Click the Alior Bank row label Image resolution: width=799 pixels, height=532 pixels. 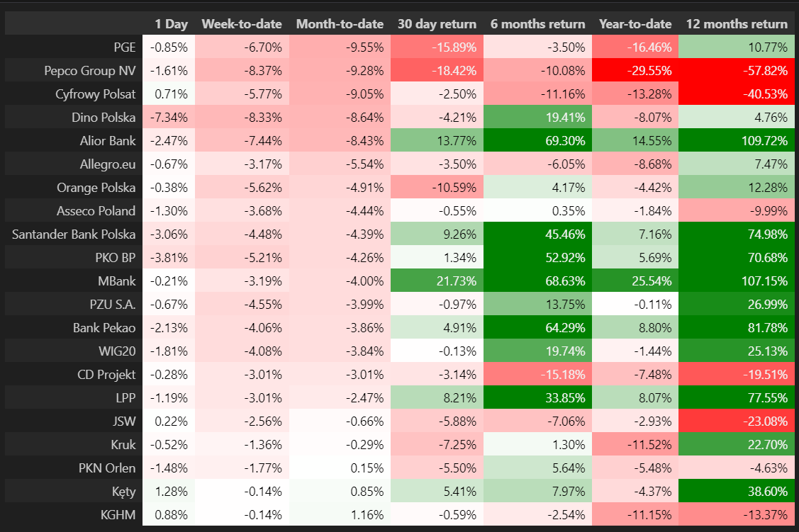(107, 140)
